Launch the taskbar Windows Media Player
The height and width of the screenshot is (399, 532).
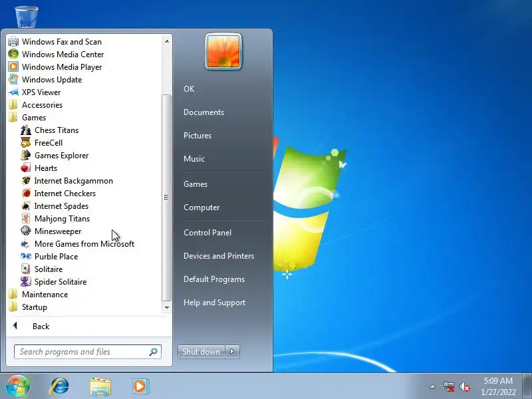(x=140, y=386)
